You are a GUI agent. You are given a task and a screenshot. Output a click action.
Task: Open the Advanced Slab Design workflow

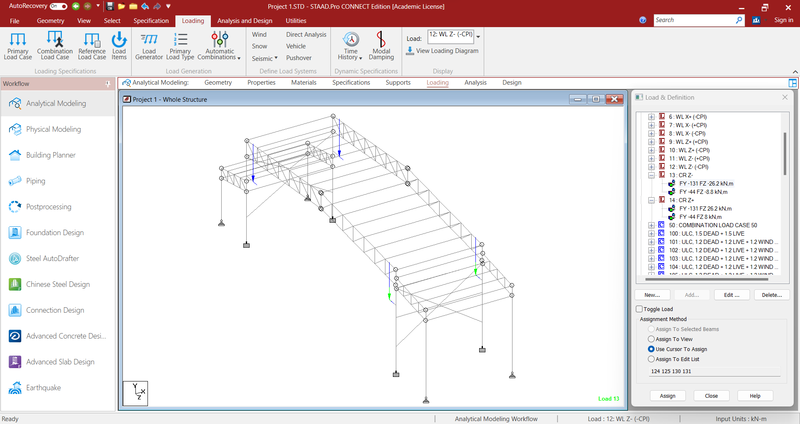tap(58, 362)
